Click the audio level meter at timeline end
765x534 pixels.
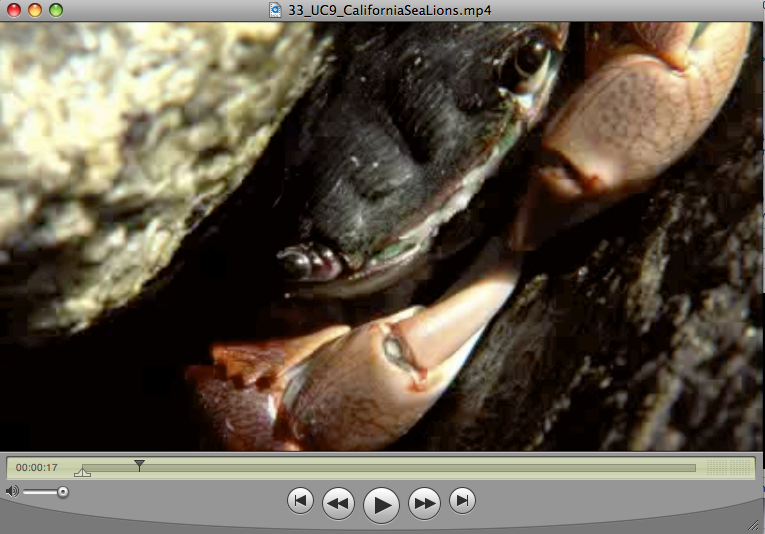pyautogui.click(x=727, y=467)
